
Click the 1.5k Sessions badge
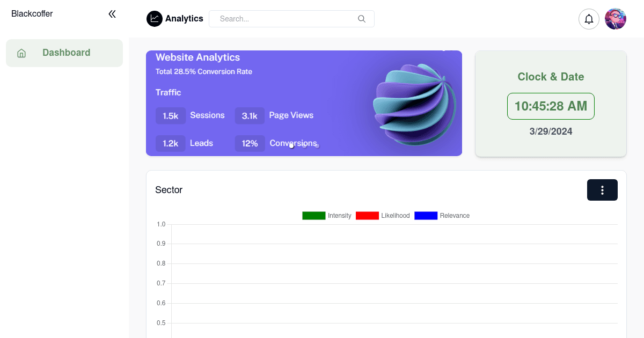pos(171,116)
